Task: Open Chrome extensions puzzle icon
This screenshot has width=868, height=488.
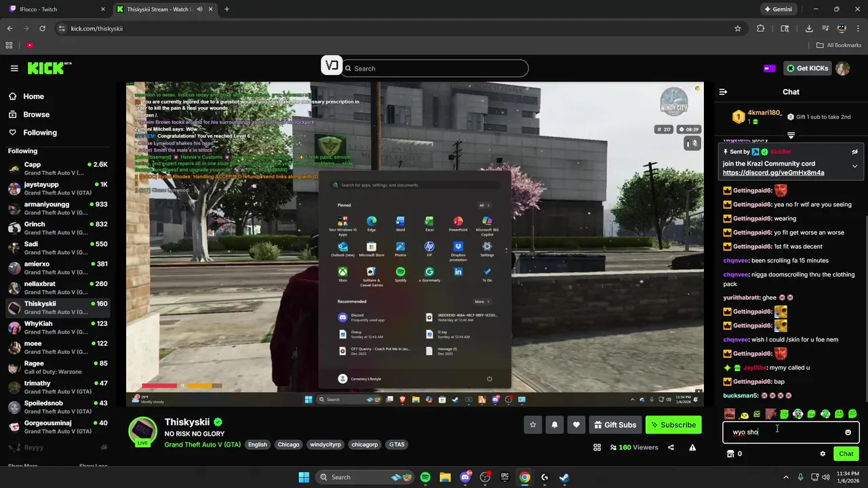Action: [760, 28]
